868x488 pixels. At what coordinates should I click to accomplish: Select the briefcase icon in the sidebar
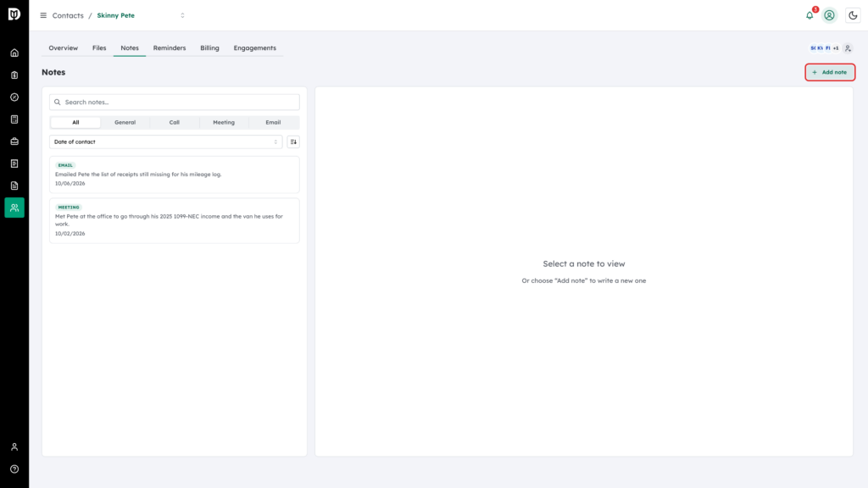coord(14,141)
